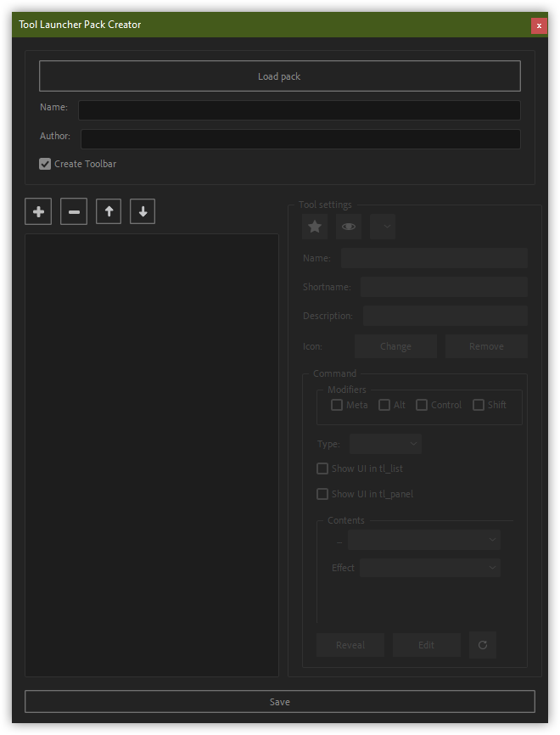560x735 pixels.
Task: Click the plus icon to add a tool
Action: [x=38, y=212]
